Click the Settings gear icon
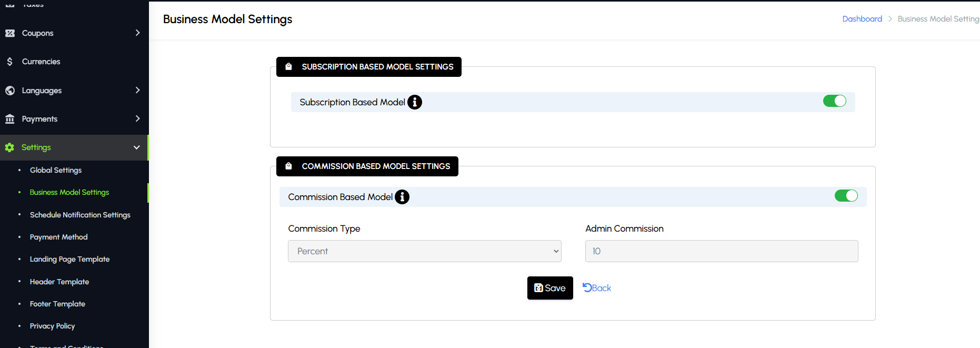The height and width of the screenshot is (348, 980). pos(9,147)
